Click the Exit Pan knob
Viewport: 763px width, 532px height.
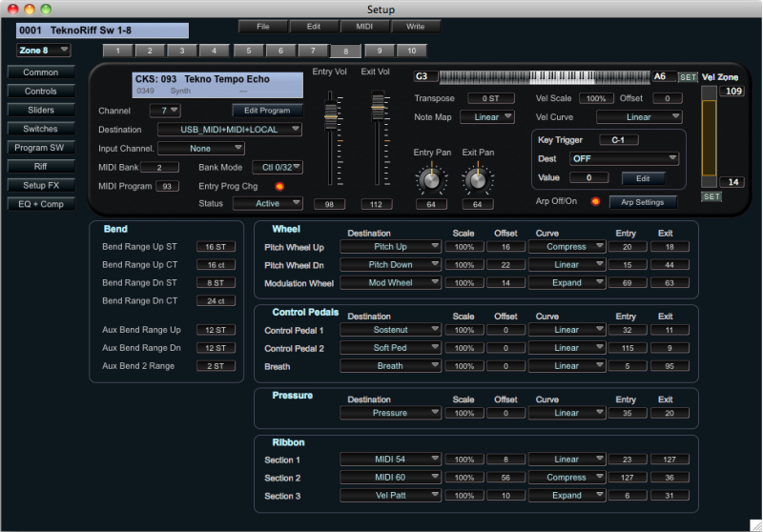477,178
